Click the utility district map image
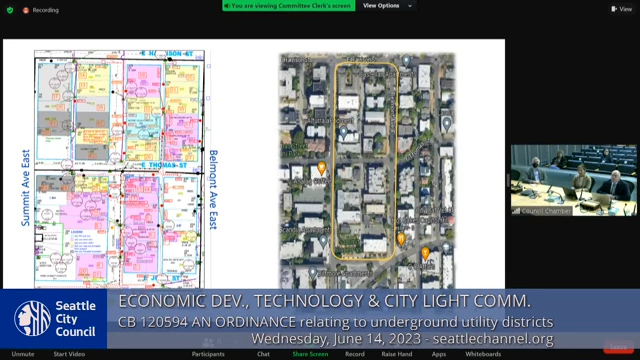Screen dimensions: 640x360 [119, 169]
